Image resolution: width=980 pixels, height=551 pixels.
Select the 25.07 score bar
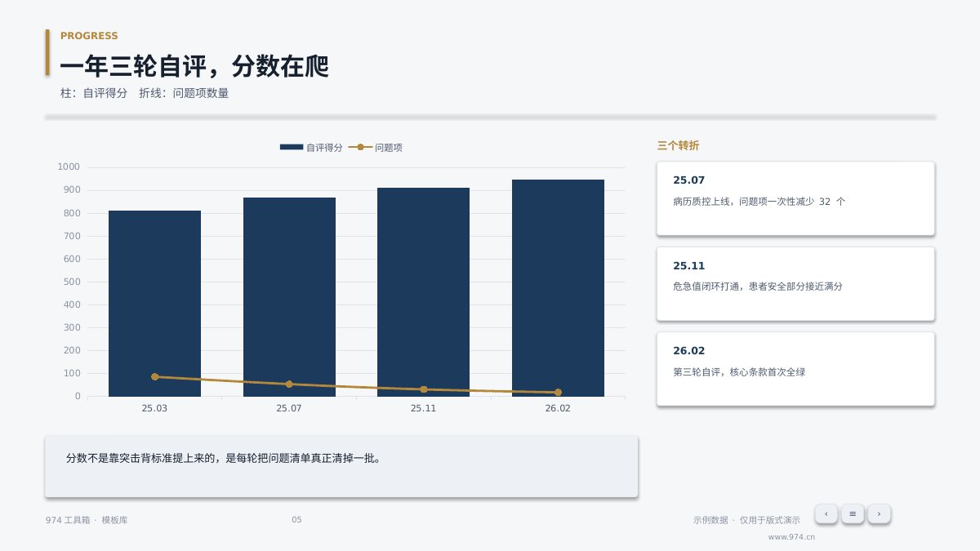coord(289,297)
